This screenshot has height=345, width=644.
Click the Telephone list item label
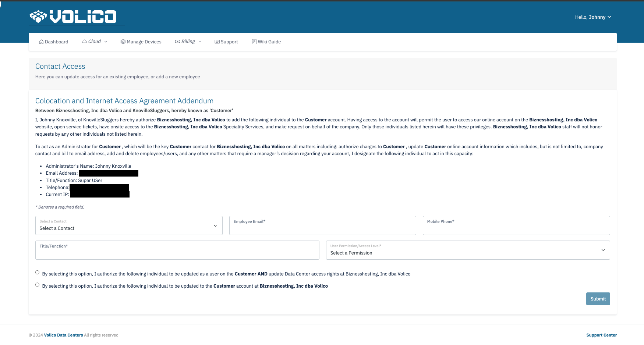[57, 188]
